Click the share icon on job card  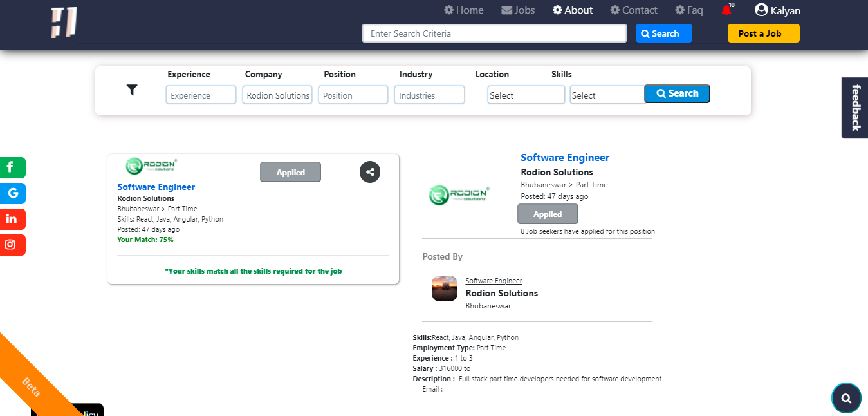click(x=370, y=172)
